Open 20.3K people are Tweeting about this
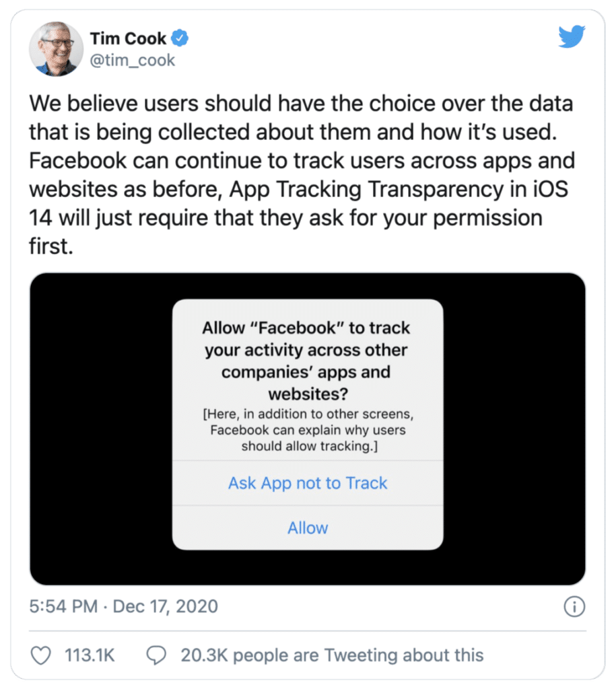The width and height of the screenshot is (616, 689). pos(332,655)
